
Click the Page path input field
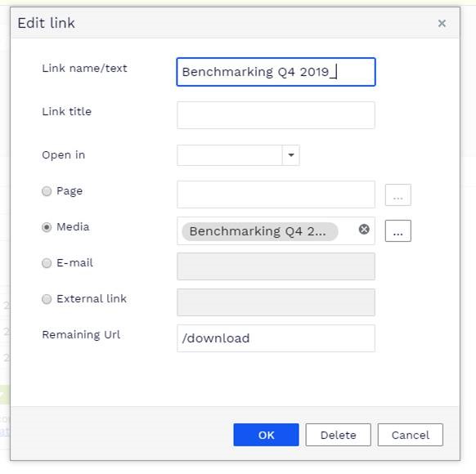[x=276, y=195]
